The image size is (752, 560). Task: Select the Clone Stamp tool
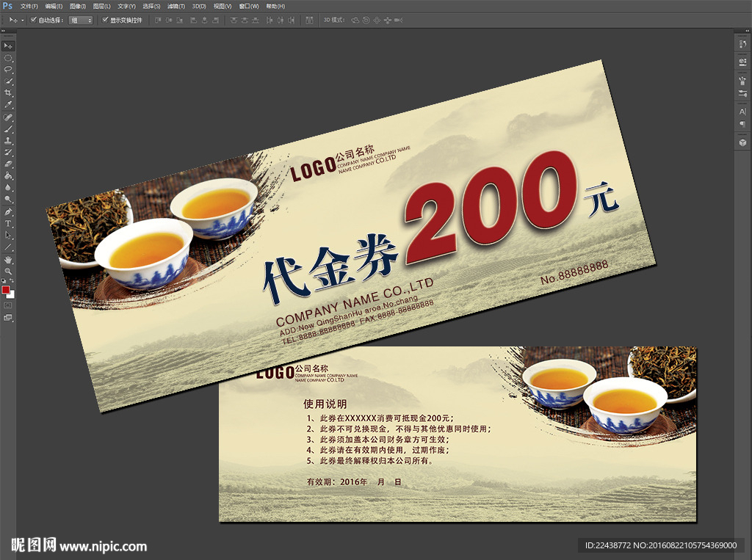[8, 141]
